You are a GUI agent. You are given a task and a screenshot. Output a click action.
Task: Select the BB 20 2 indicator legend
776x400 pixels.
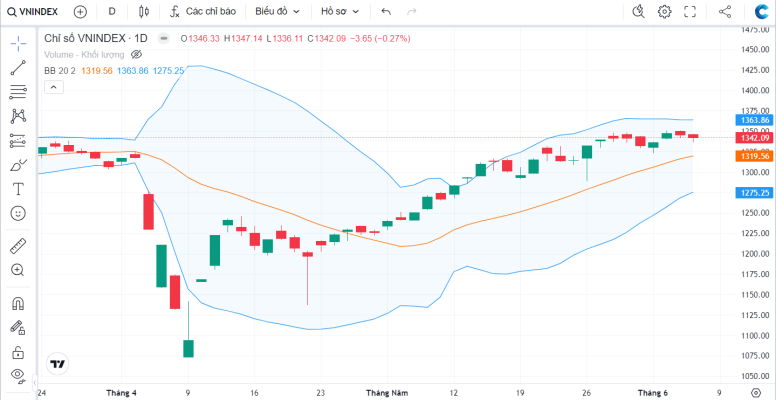(x=60, y=71)
